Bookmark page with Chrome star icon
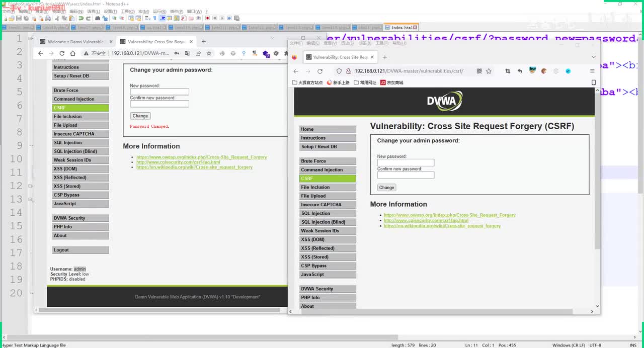 (209, 53)
